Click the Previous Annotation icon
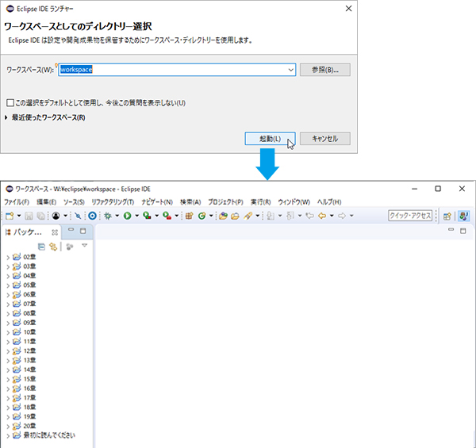The image size is (476, 448). (x=290, y=216)
